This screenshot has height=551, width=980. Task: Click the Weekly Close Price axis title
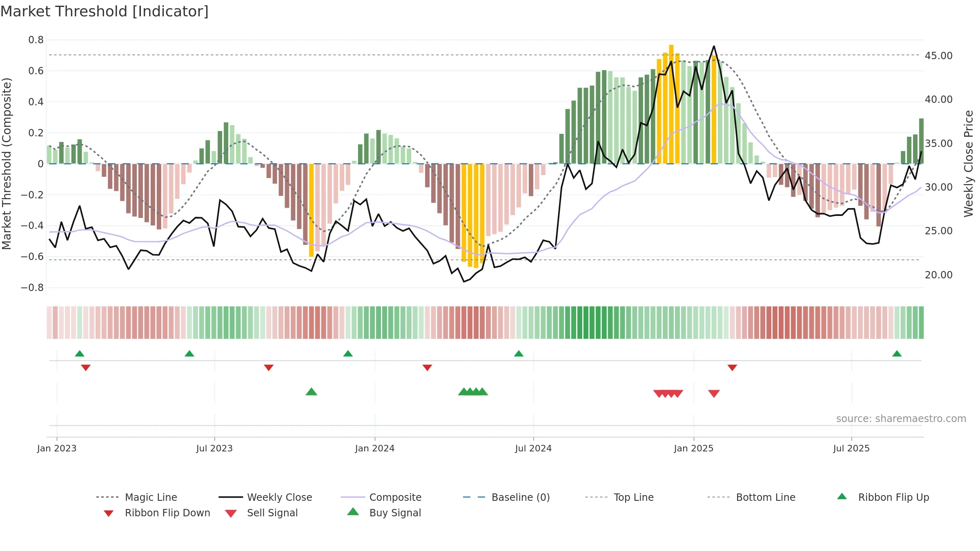969,164
